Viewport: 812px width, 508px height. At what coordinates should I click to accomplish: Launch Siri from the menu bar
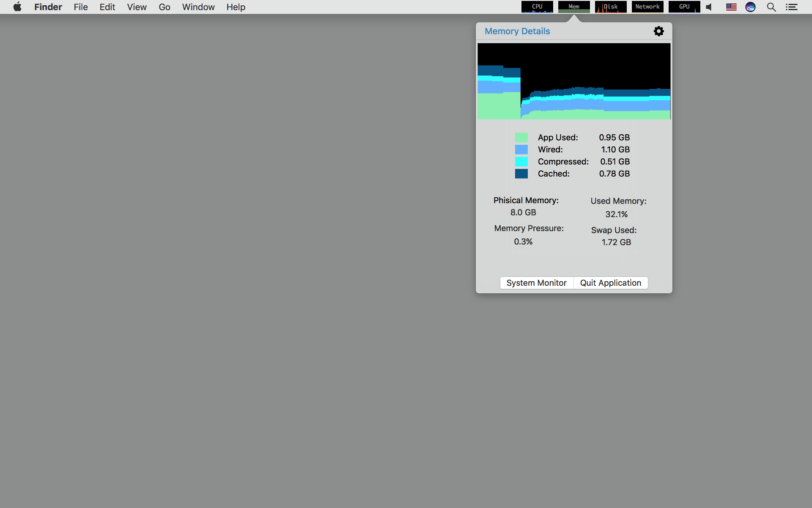(750, 7)
